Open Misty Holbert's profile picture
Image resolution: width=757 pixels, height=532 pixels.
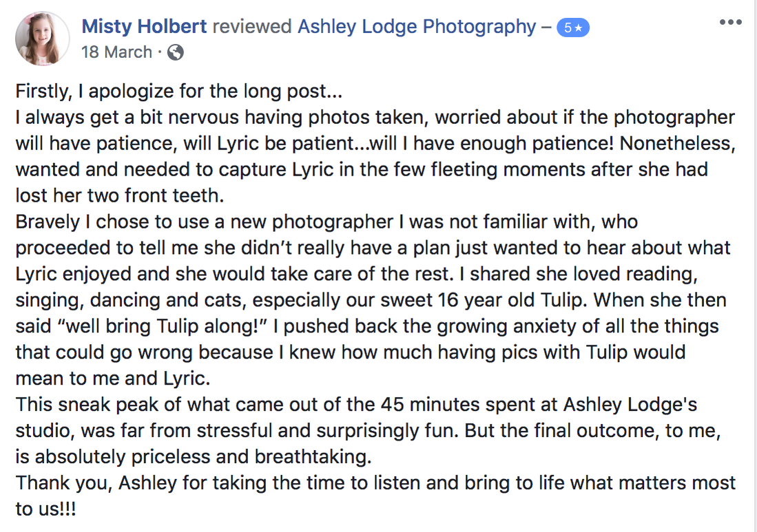click(43, 39)
